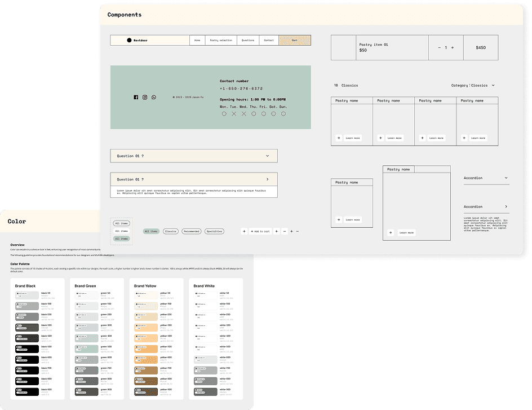Select the black-900 swatch in Brand Black
The width and height of the screenshot is (532, 410).
pos(27,392)
